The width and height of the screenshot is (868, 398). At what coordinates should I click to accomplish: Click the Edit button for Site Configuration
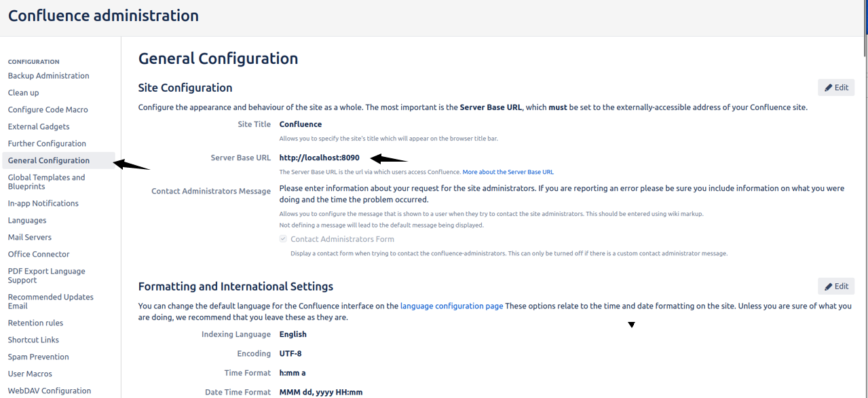point(835,87)
